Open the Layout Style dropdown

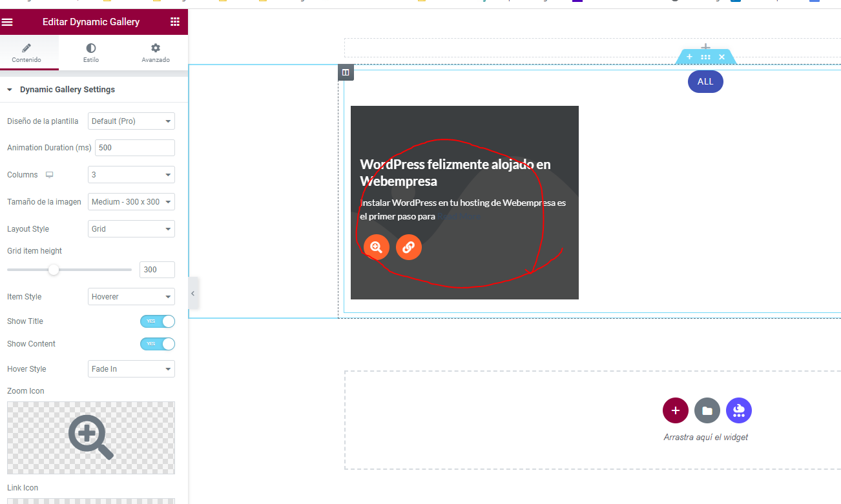coord(131,229)
